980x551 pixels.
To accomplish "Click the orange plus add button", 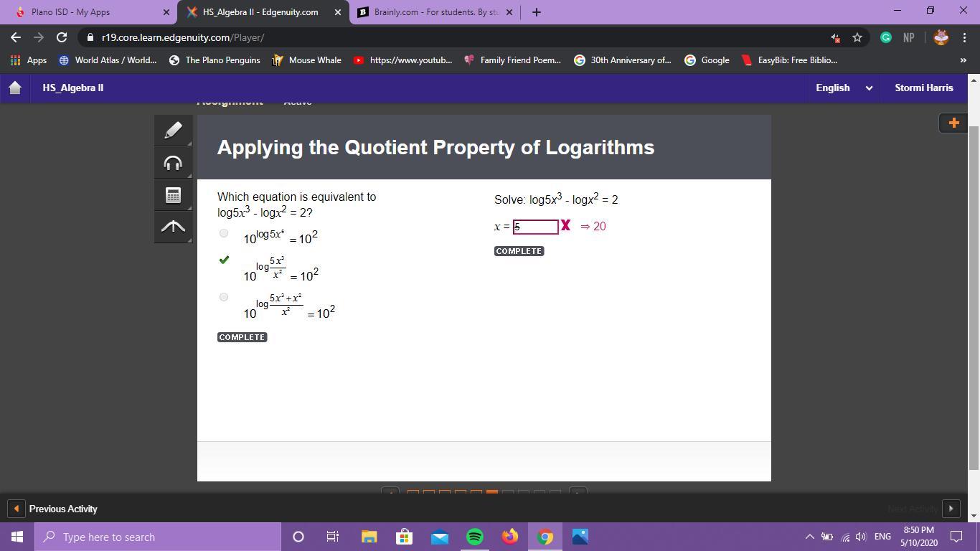I will pyautogui.click(x=953, y=123).
